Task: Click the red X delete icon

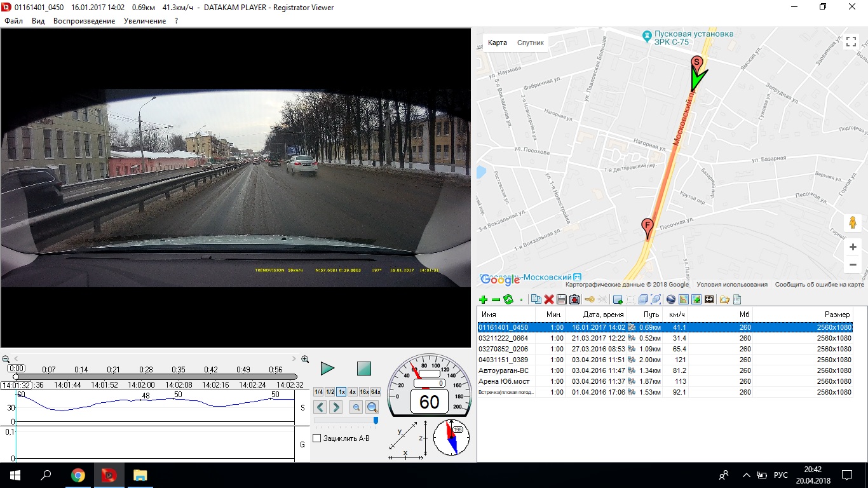Action: coord(549,299)
